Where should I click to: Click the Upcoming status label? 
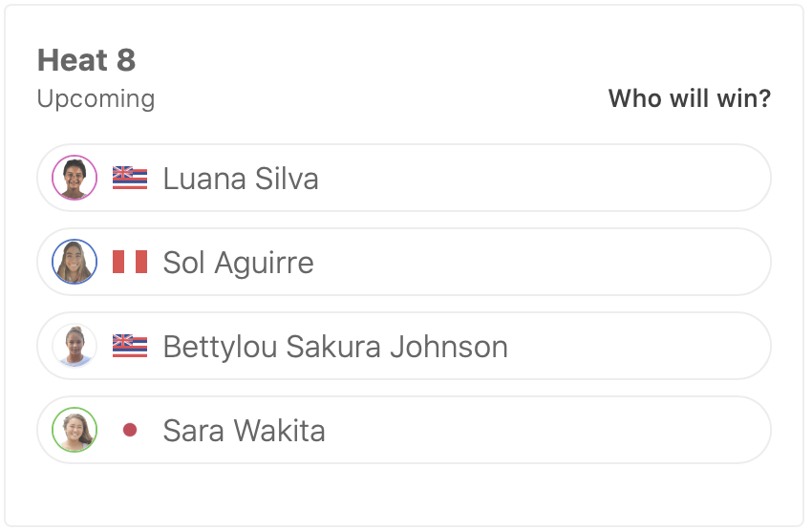coord(96,98)
